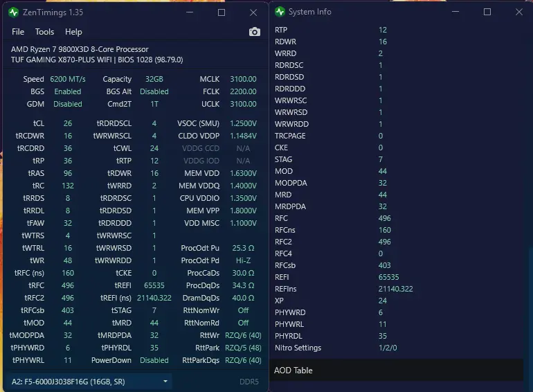Click the MEM VDD 1.6300V value
The height and width of the screenshot is (392, 533).
click(x=243, y=173)
